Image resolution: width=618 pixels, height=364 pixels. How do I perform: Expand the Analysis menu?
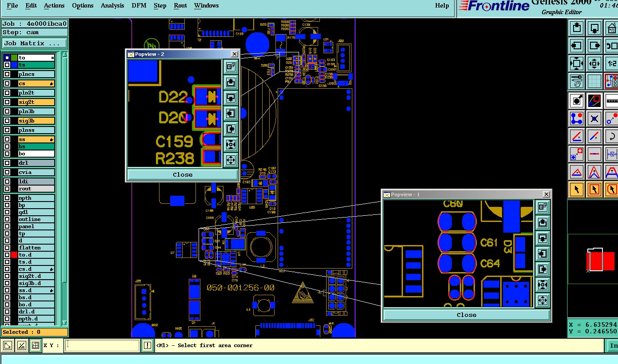tap(112, 6)
